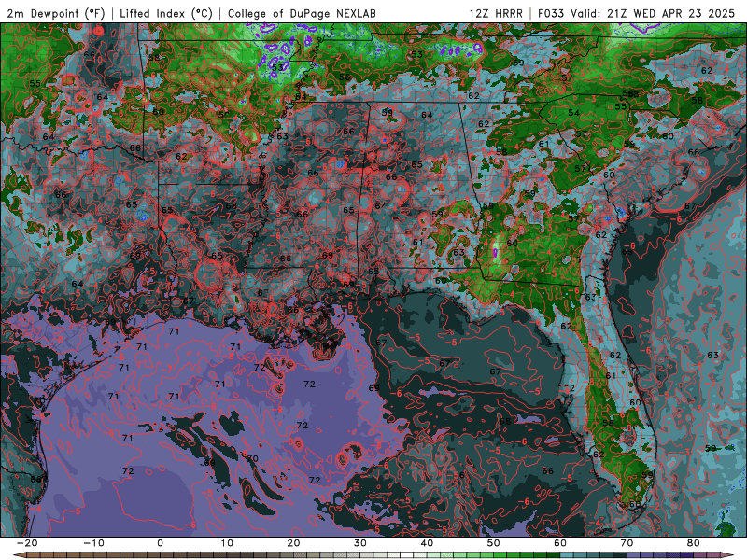Click the 40 label on the color scale
Viewport: 747px width, 560px height.
(427, 543)
